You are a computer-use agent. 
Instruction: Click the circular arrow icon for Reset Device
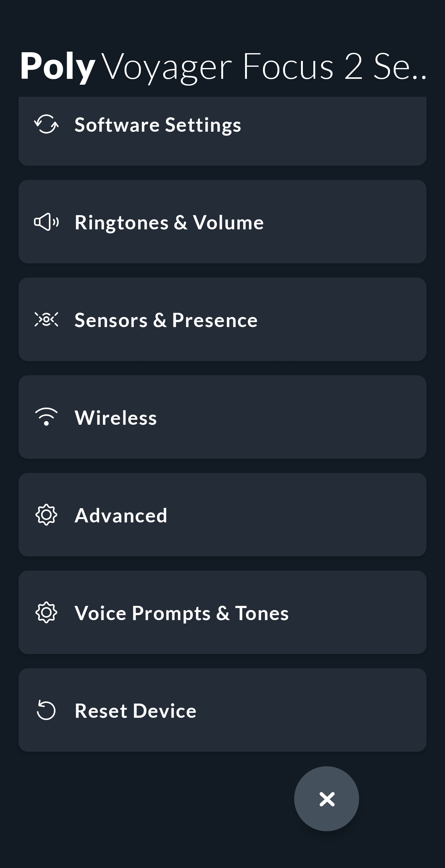pyautogui.click(x=46, y=710)
